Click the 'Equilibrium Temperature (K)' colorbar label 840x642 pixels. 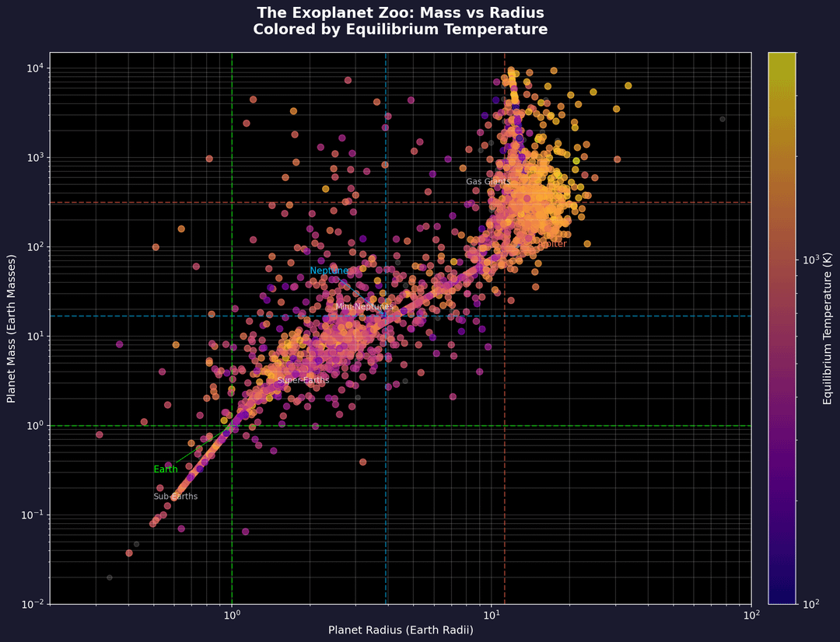coord(828,328)
